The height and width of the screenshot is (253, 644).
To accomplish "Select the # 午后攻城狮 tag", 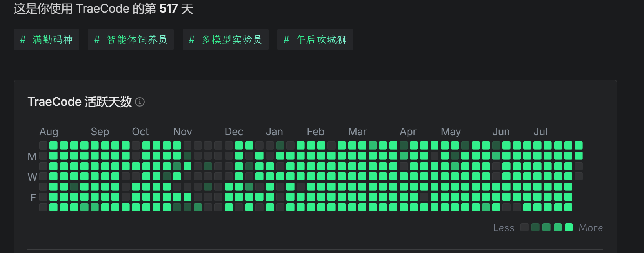I will pos(315,40).
